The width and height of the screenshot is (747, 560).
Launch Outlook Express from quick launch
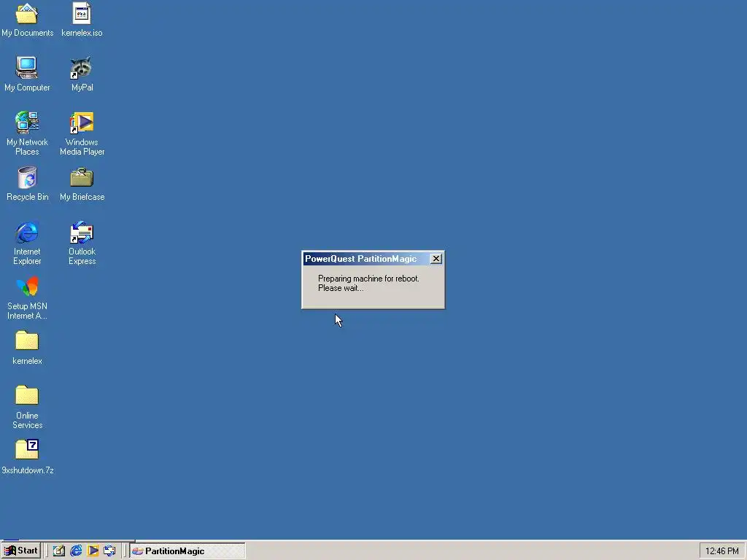tap(109, 551)
